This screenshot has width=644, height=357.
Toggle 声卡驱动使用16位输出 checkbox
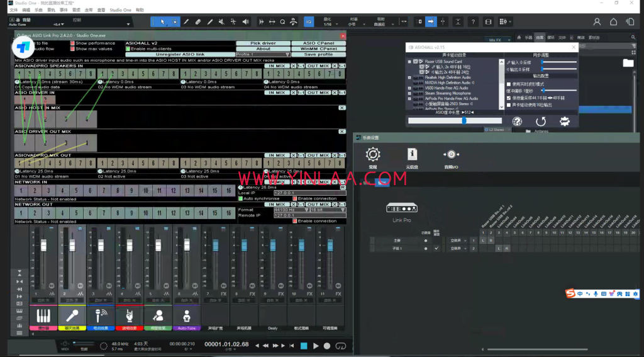508,105
